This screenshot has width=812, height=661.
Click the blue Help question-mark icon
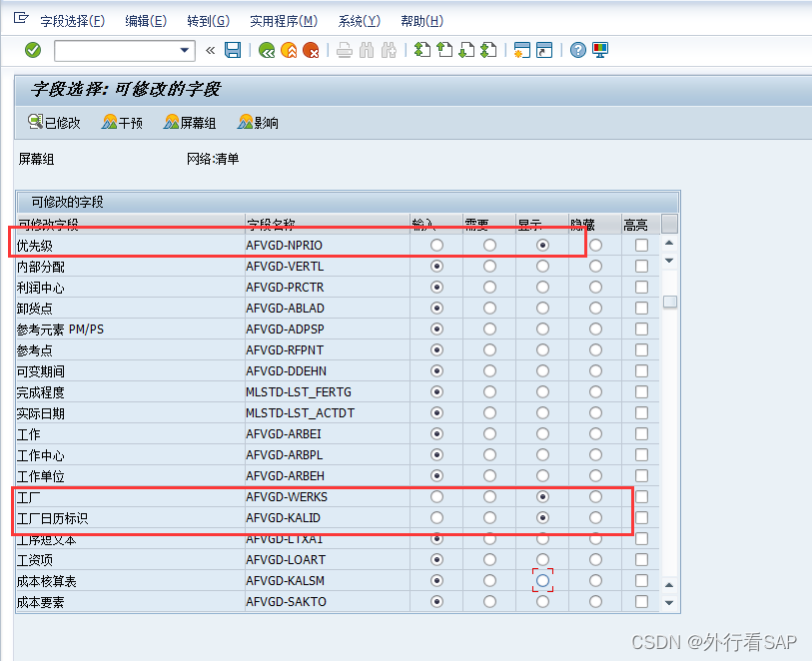(578, 50)
